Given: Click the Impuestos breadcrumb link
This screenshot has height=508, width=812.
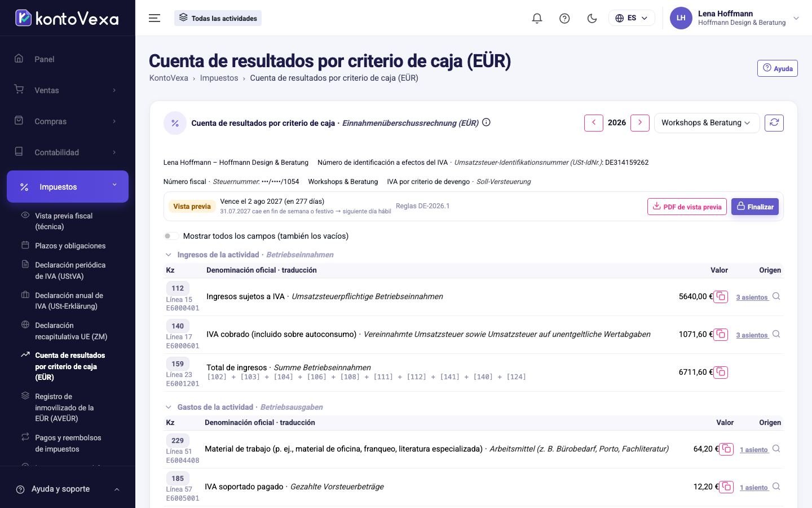Looking at the screenshot, I should (x=219, y=78).
